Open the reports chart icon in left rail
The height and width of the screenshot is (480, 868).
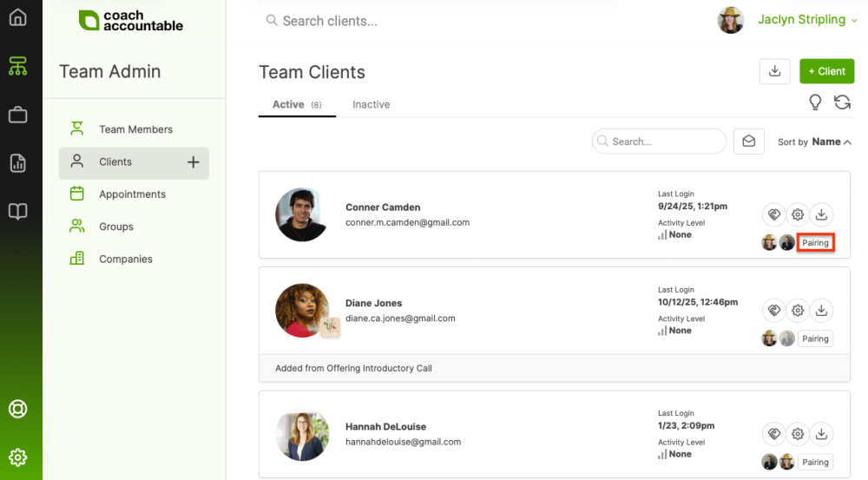click(x=17, y=163)
